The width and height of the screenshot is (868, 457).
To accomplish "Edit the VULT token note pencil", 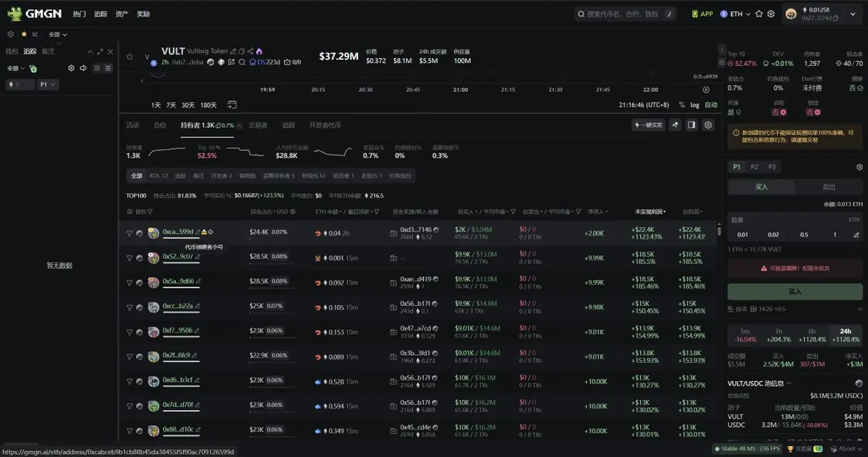I will [x=234, y=51].
